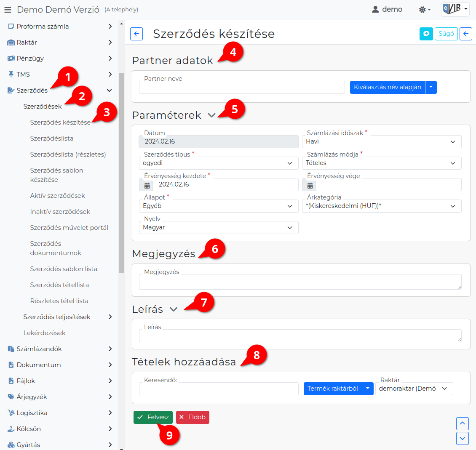Open the Árkategória dropdown
The width and height of the screenshot is (476, 450).
pos(381,206)
